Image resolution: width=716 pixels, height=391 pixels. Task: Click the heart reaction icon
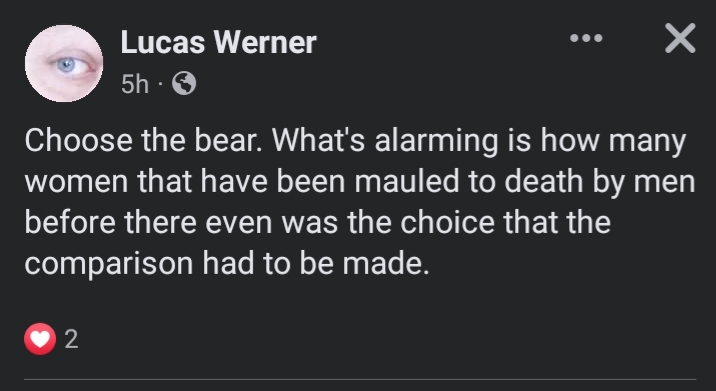[40, 339]
